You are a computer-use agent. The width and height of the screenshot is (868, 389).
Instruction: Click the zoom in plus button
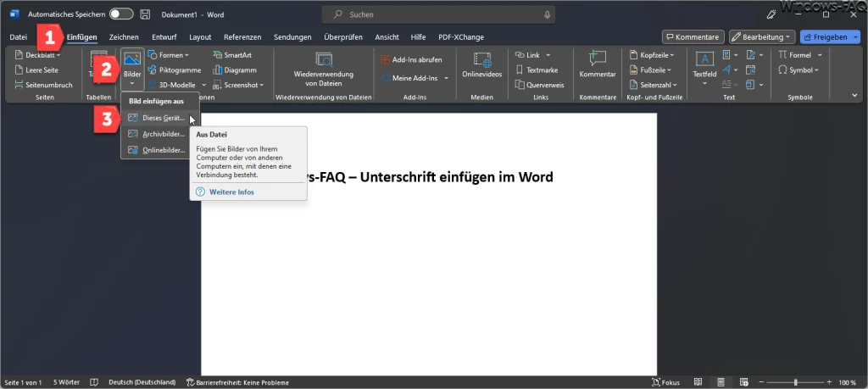tap(829, 382)
